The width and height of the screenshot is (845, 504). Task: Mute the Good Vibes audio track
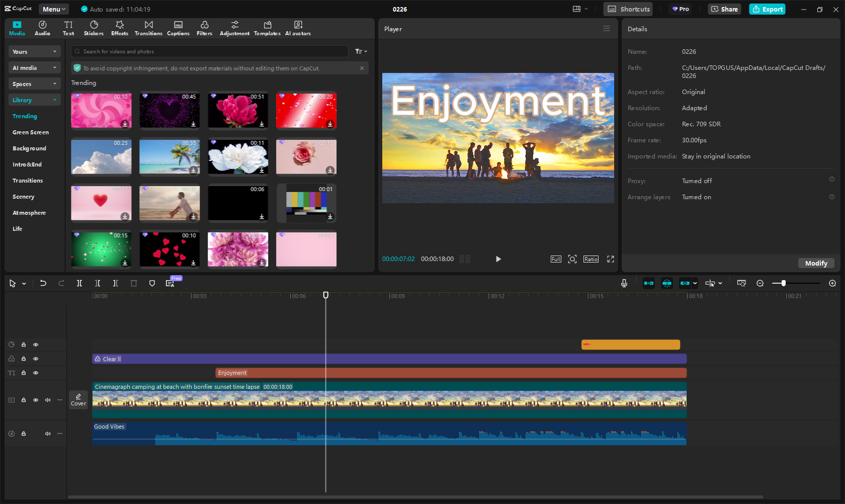(48, 434)
